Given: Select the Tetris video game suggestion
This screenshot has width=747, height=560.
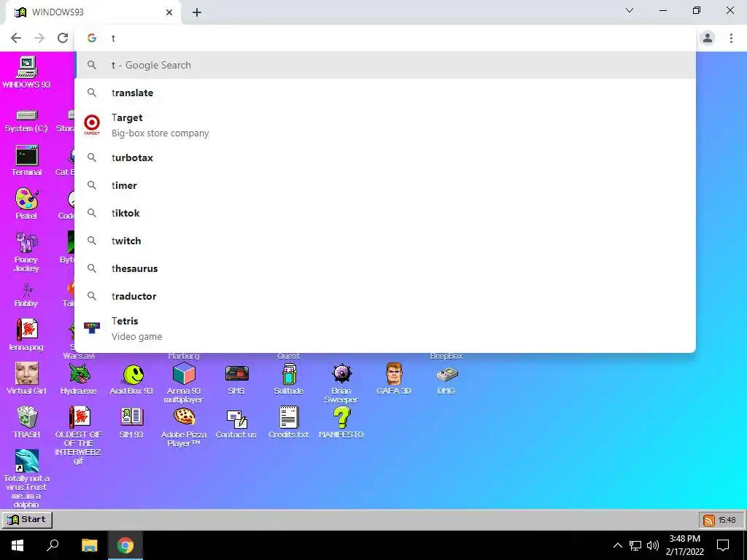Looking at the screenshot, I should tap(385, 329).
